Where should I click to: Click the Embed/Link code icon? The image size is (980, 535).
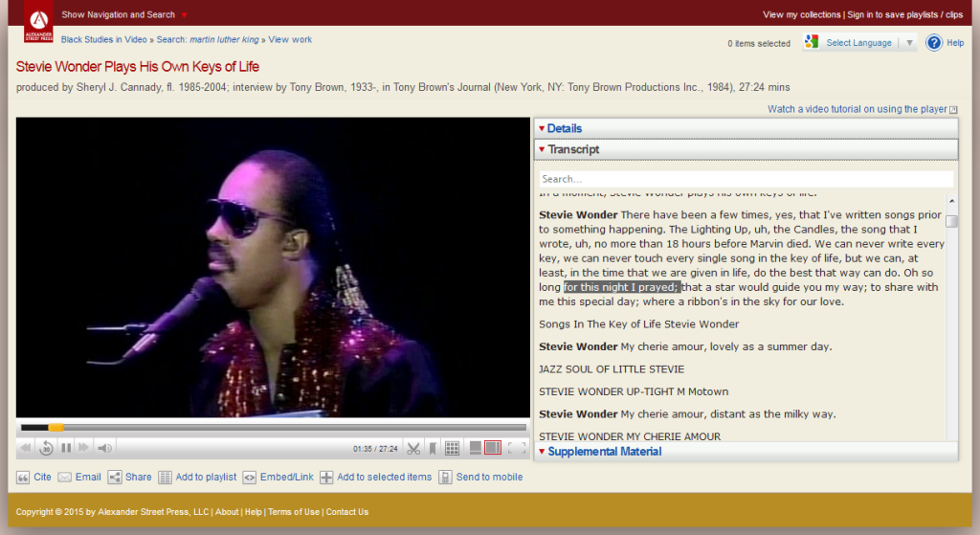point(250,478)
